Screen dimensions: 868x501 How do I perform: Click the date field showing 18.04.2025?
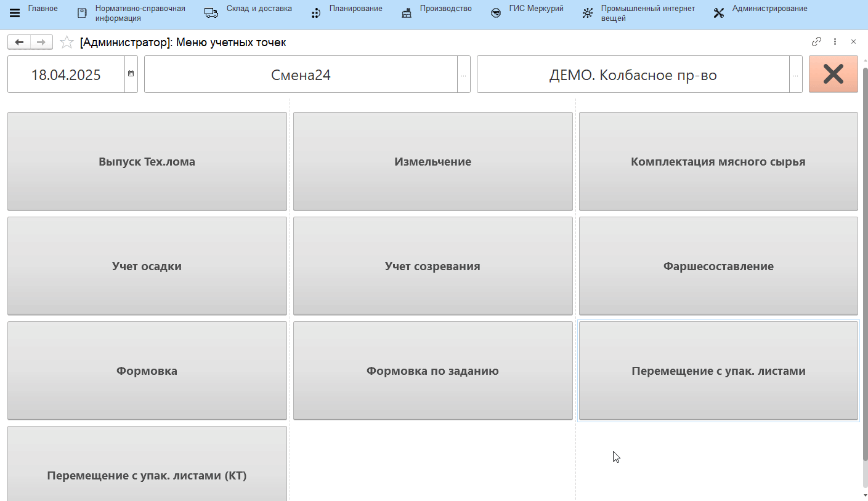click(66, 75)
